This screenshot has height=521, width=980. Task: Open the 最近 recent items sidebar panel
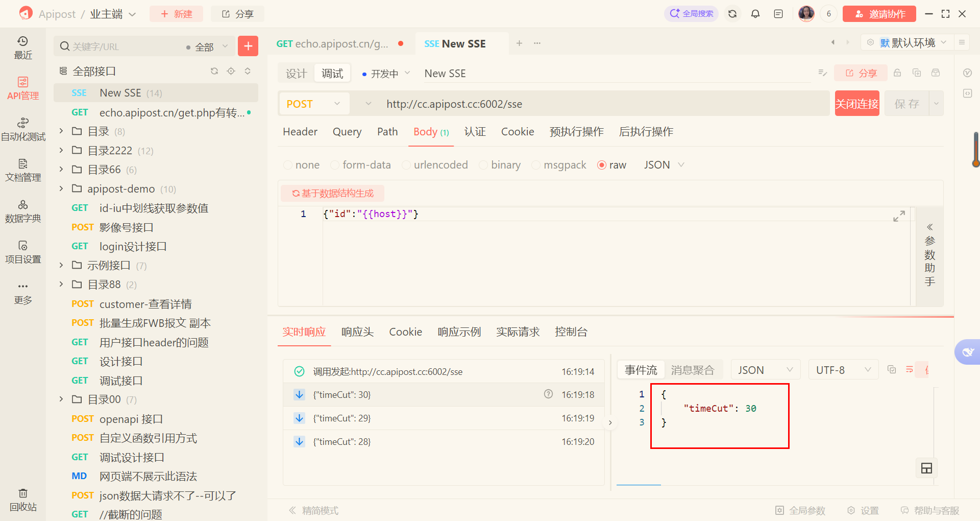[x=23, y=48]
